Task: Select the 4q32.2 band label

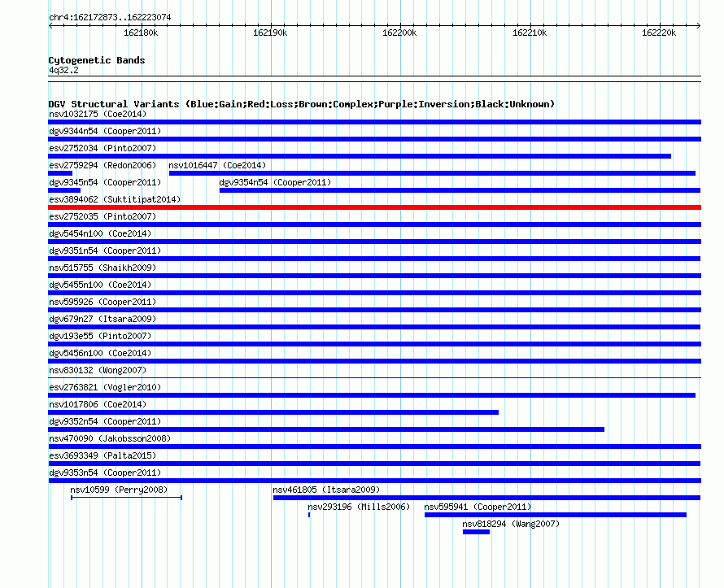Action: 63,70
